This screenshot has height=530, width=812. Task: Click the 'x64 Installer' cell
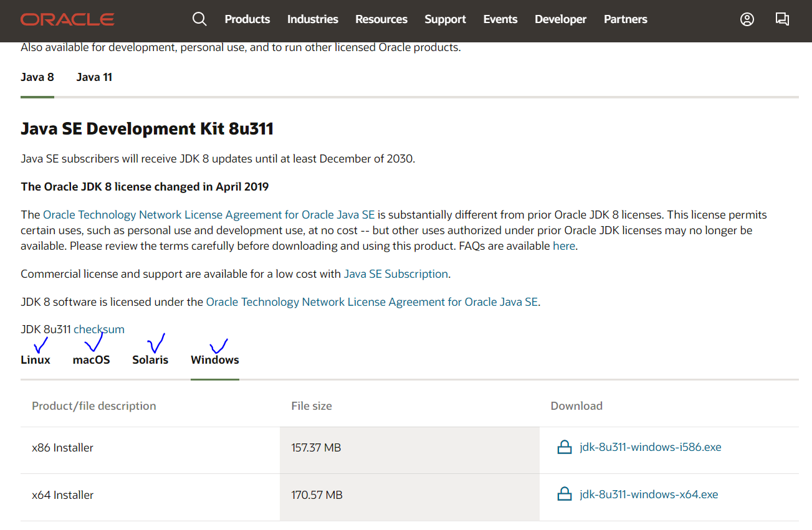coord(63,495)
